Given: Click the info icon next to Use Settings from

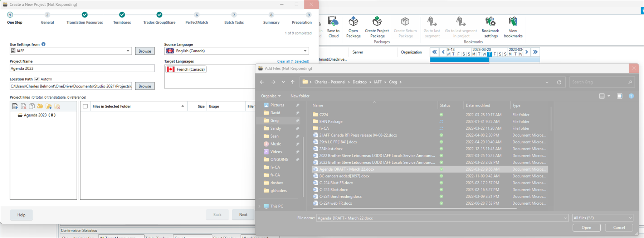Looking at the screenshot, I should click(43, 44).
